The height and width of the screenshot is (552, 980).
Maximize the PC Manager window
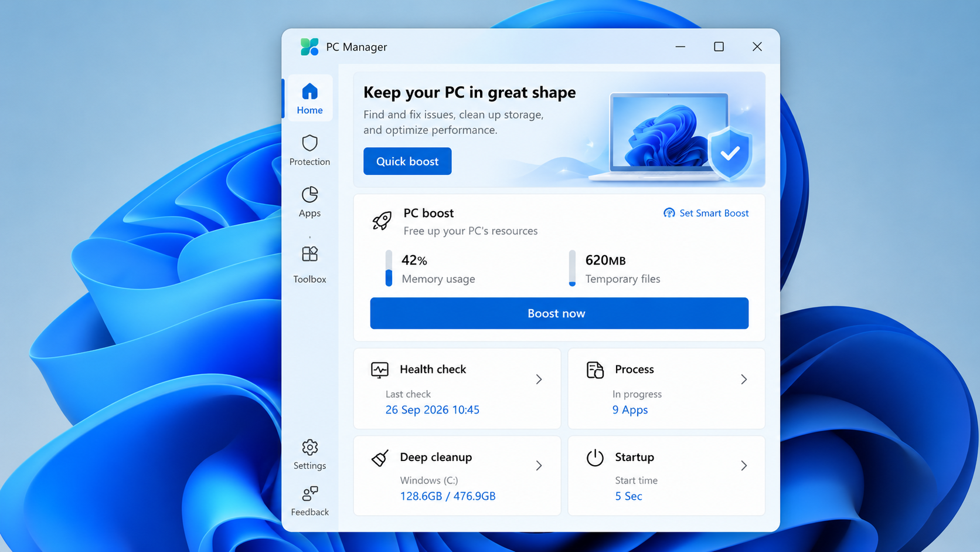coord(719,47)
